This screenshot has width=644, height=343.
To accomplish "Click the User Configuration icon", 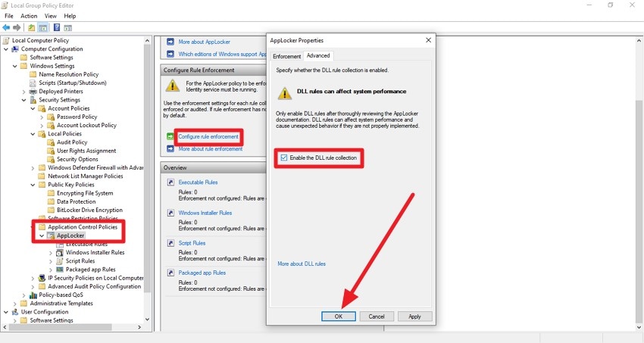I will tap(15, 312).
